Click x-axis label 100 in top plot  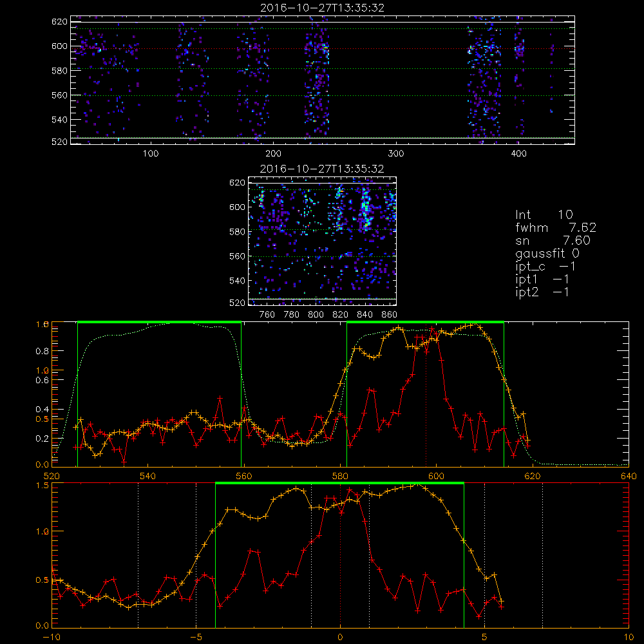click(150, 154)
